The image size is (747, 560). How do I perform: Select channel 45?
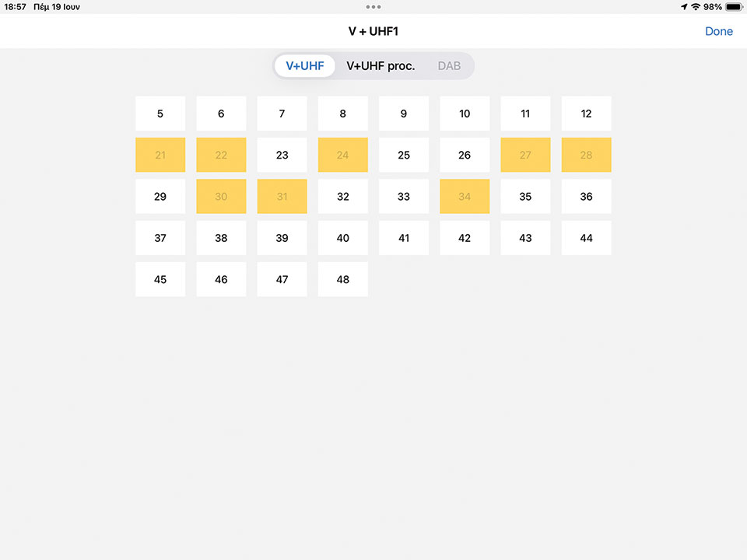coord(160,279)
